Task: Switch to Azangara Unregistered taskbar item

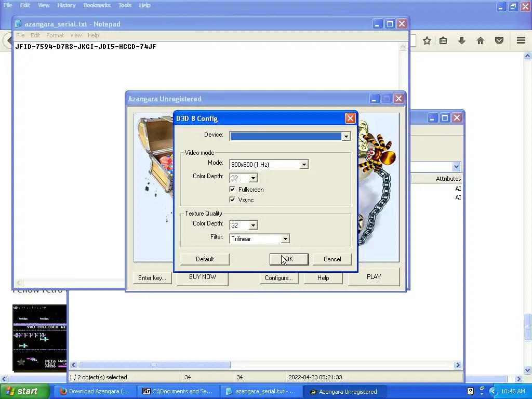Action: [344, 391]
